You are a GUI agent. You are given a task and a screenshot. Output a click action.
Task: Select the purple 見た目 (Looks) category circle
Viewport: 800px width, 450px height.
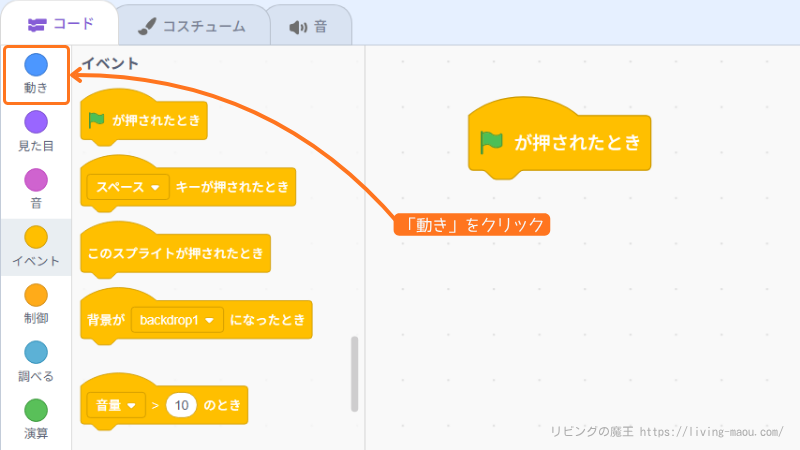point(36,122)
